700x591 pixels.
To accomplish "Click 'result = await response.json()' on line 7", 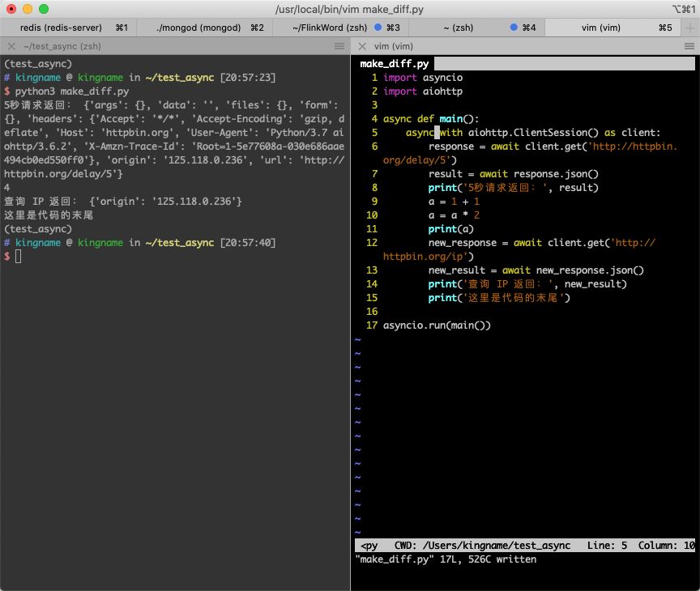I will click(x=514, y=174).
